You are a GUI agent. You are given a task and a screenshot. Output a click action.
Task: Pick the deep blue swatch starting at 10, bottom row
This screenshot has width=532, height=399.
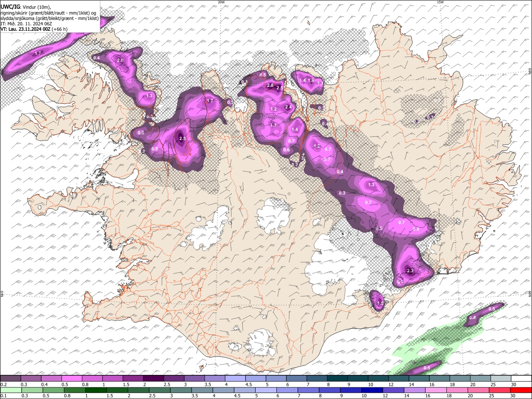371,390
